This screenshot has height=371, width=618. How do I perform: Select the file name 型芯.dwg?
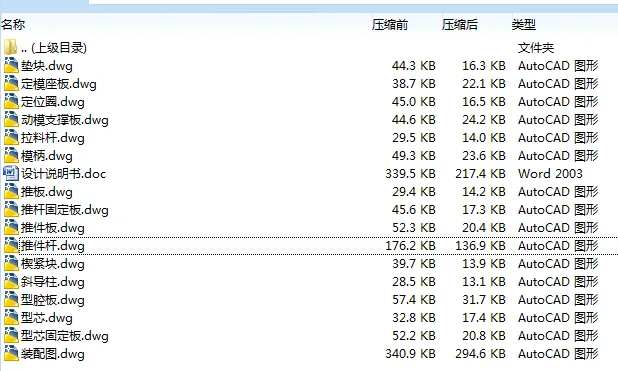pyautogui.click(x=47, y=318)
